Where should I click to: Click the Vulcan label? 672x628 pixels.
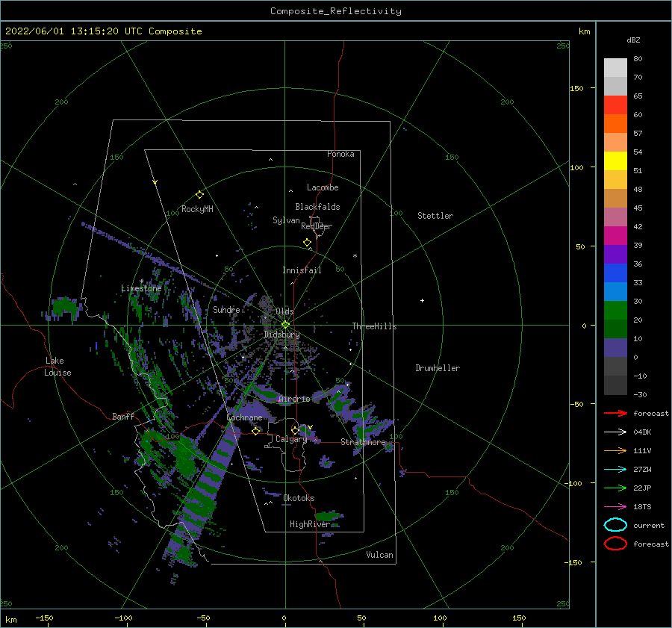click(380, 555)
